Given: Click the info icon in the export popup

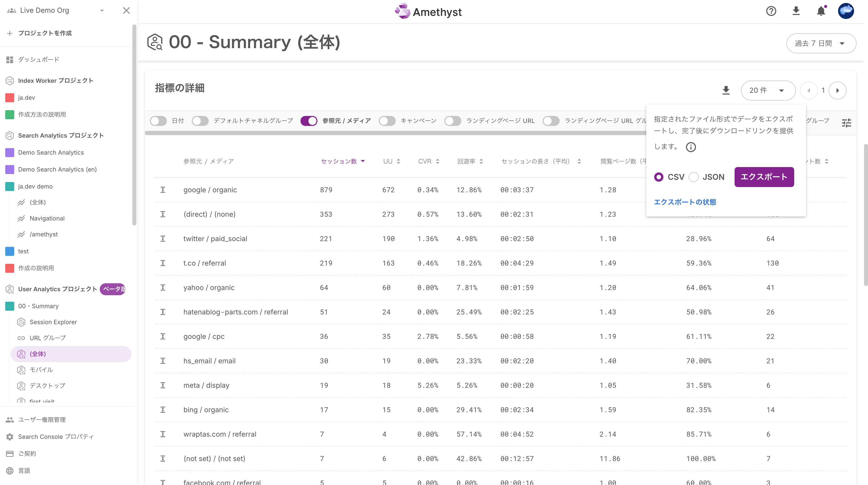Looking at the screenshot, I should (x=691, y=147).
